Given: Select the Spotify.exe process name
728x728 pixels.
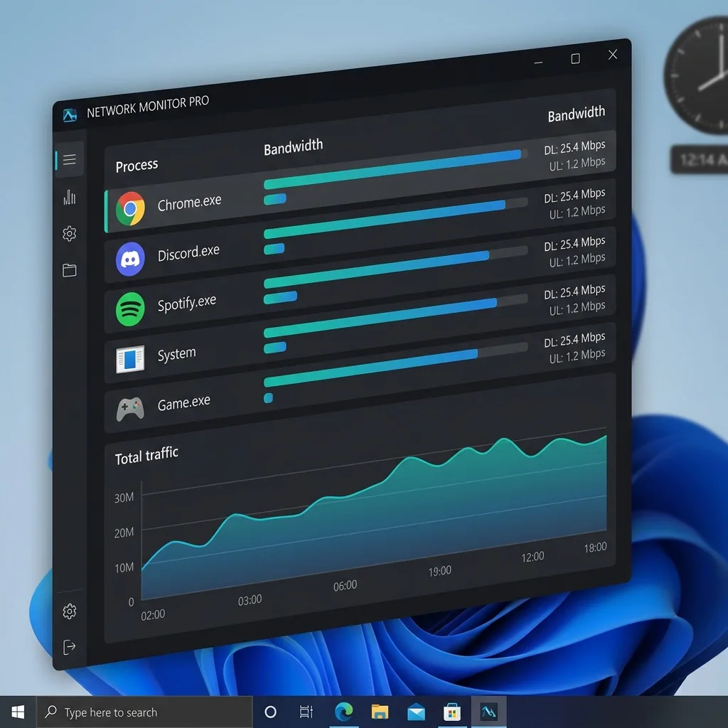Looking at the screenshot, I should pos(187,304).
